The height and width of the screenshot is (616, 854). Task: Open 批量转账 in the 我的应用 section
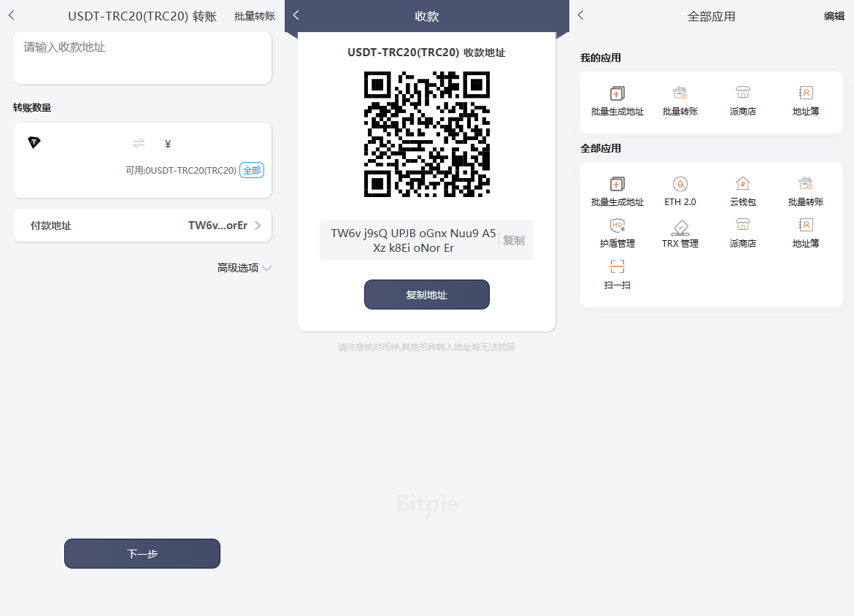(680, 101)
